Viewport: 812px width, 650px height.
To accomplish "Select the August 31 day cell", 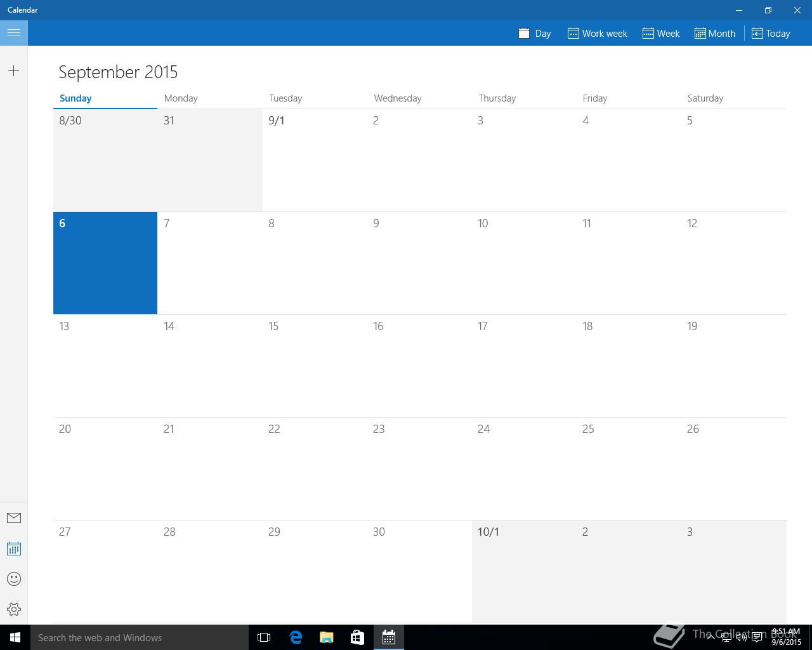I will coord(210,161).
